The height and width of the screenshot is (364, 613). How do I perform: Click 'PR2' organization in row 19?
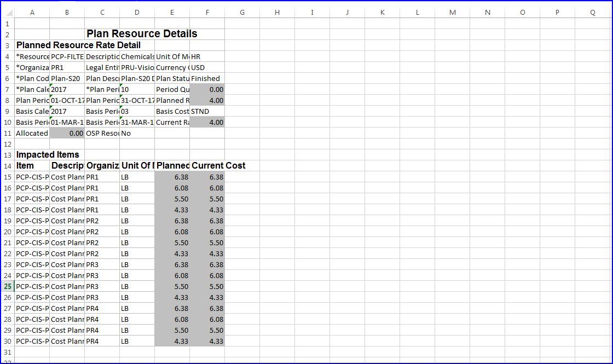tap(102, 221)
